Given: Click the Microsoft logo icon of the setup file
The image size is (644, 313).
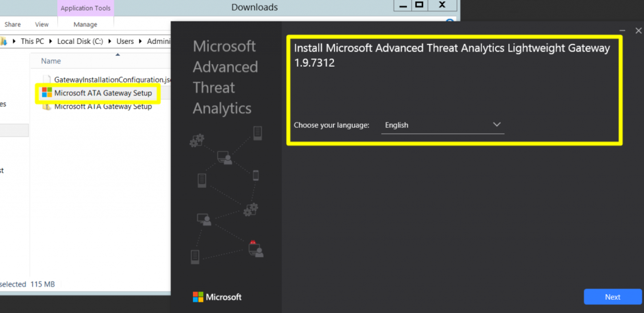Looking at the screenshot, I should 47,93.
